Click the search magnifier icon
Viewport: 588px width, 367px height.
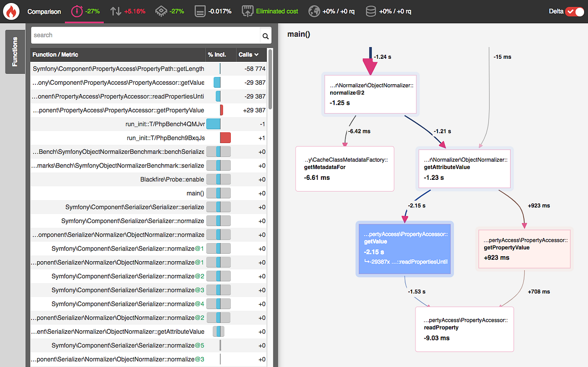coord(265,35)
